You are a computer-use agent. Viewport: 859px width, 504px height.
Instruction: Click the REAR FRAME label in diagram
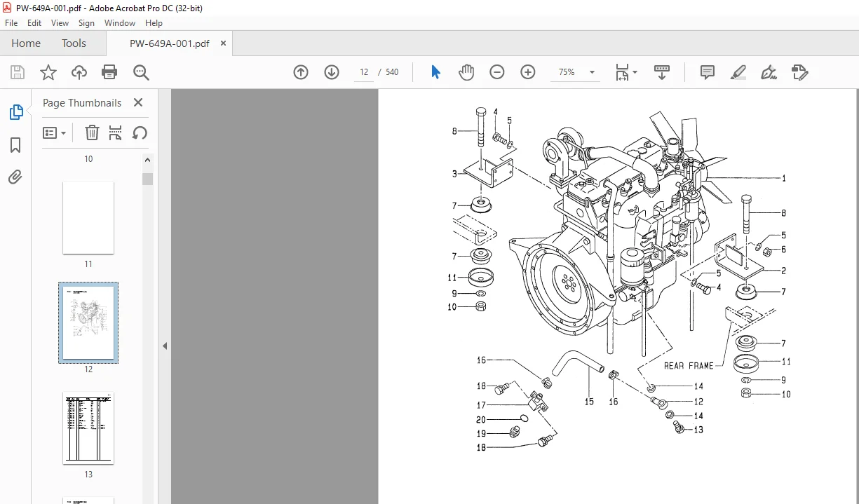coord(689,366)
